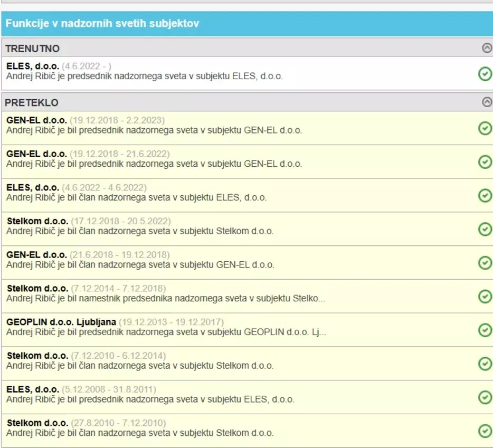Click check icon for GEN-EL row ending 21.6.2022
493x448 pixels.
point(485,162)
